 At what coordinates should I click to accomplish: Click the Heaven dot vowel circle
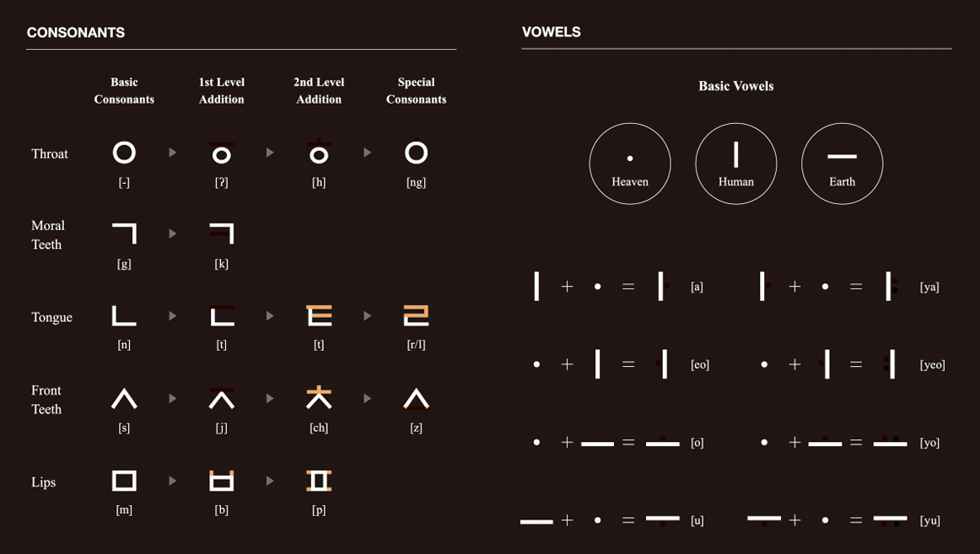tap(629, 164)
